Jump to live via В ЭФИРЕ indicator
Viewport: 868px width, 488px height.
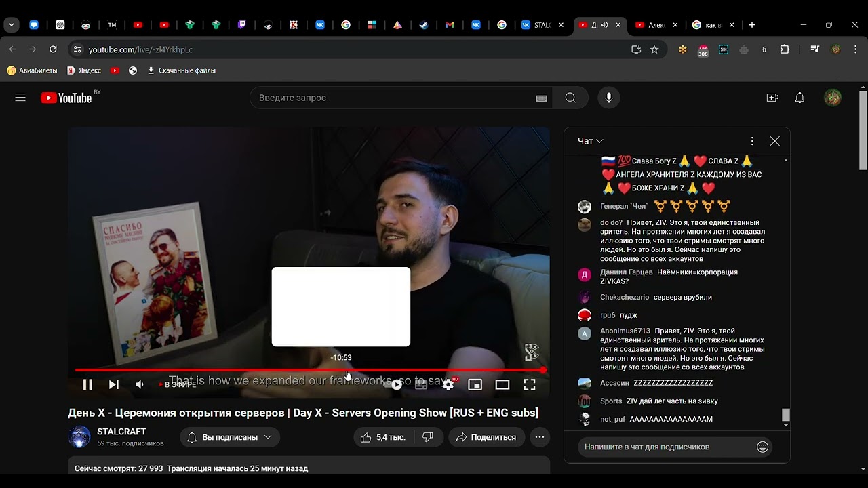178,384
